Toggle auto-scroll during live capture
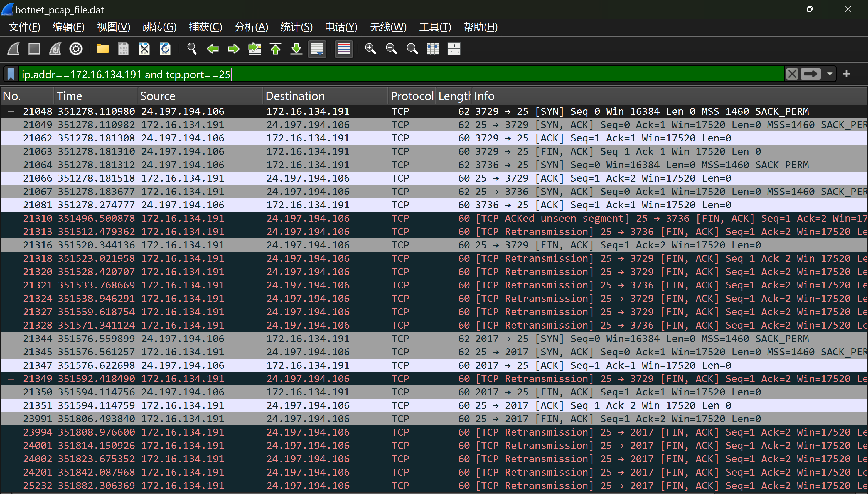This screenshot has height=494, width=868. [317, 49]
